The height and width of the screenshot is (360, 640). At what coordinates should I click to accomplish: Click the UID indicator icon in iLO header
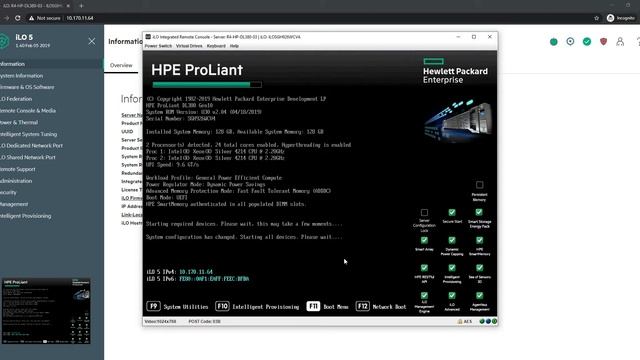tap(570, 41)
